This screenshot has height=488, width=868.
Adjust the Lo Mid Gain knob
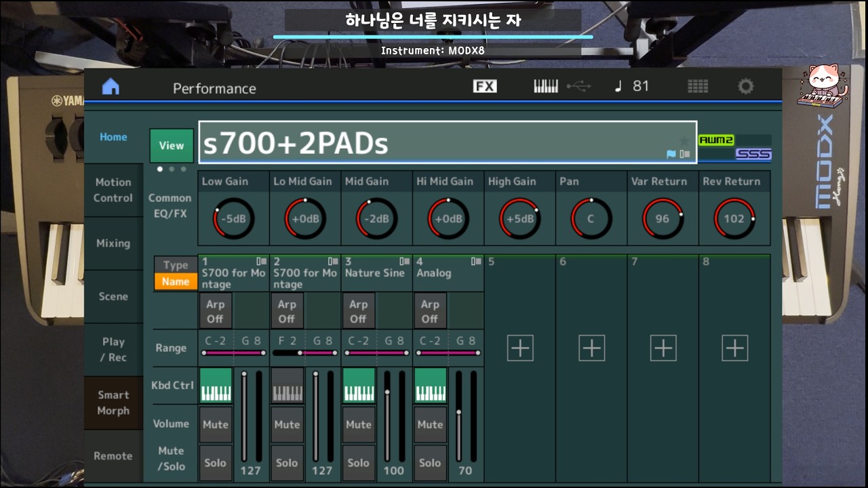(305, 219)
